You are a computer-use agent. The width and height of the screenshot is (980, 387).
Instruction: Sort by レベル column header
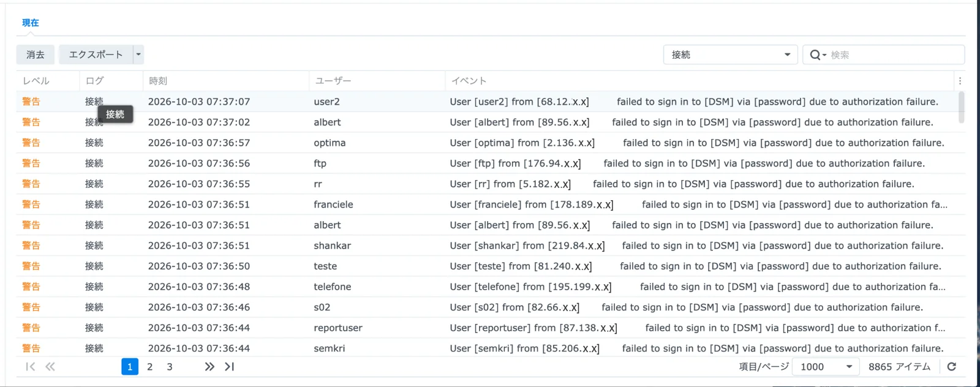pos(48,81)
